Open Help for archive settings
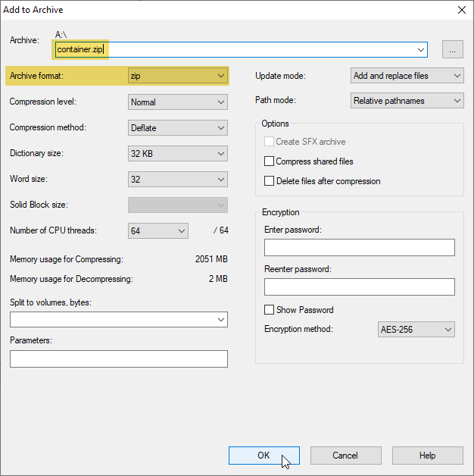Image resolution: width=474 pixels, height=476 pixels. coord(427,456)
